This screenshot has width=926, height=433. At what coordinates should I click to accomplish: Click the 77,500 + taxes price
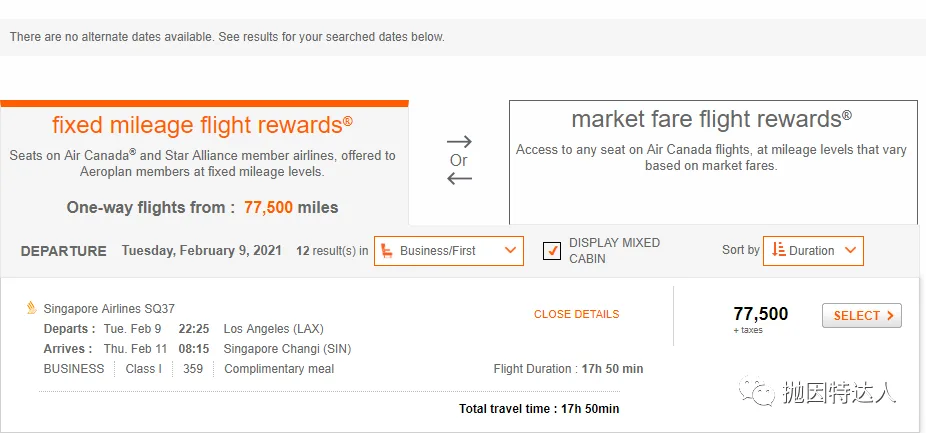point(760,318)
